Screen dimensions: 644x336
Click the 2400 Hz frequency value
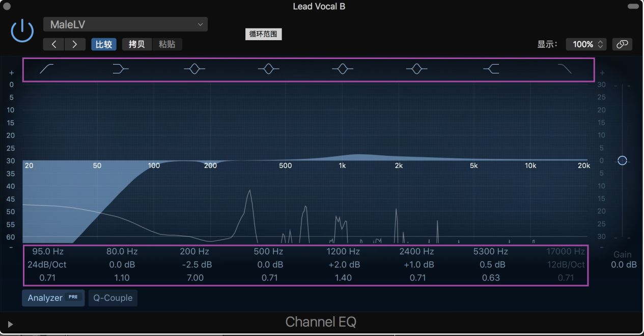[416, 251]
